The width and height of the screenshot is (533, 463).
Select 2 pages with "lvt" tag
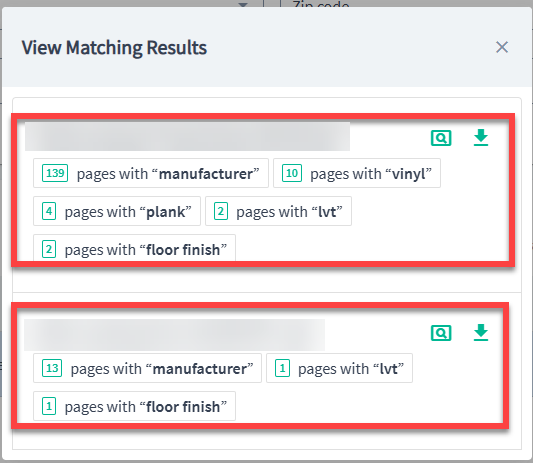pos(278,211)
